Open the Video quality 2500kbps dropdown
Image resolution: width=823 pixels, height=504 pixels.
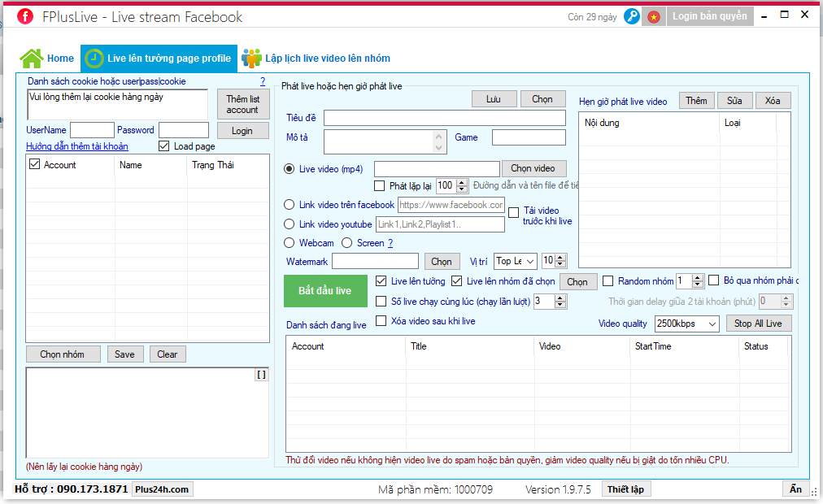686,324
